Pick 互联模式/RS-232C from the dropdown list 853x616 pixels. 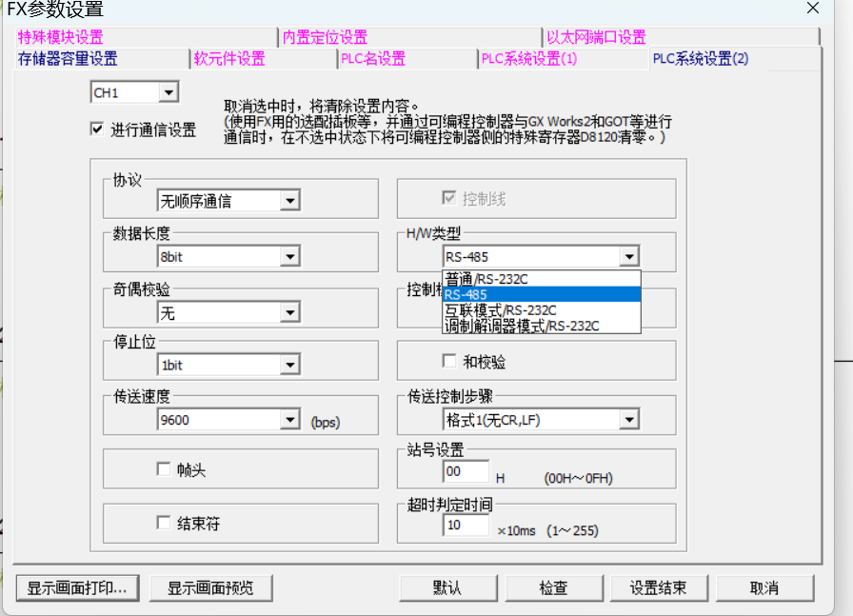coord(500,310)
